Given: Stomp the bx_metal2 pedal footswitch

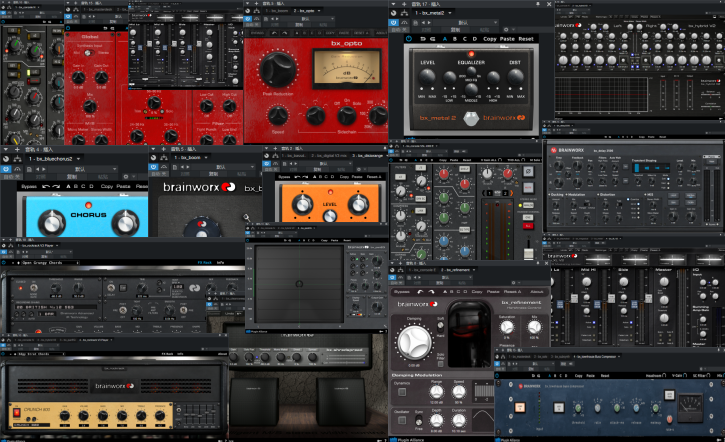Looking at the screenshot, I should click(471, 118).
